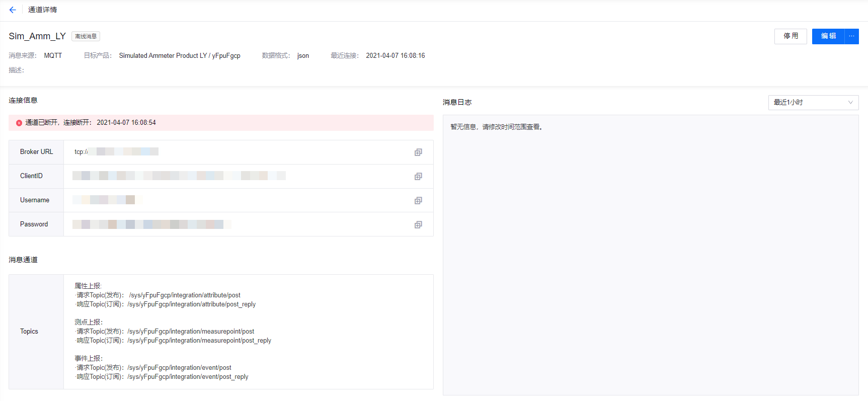Click the blurred Password value
This screenshot has height=401, width=868.
[x=152, y=224]
